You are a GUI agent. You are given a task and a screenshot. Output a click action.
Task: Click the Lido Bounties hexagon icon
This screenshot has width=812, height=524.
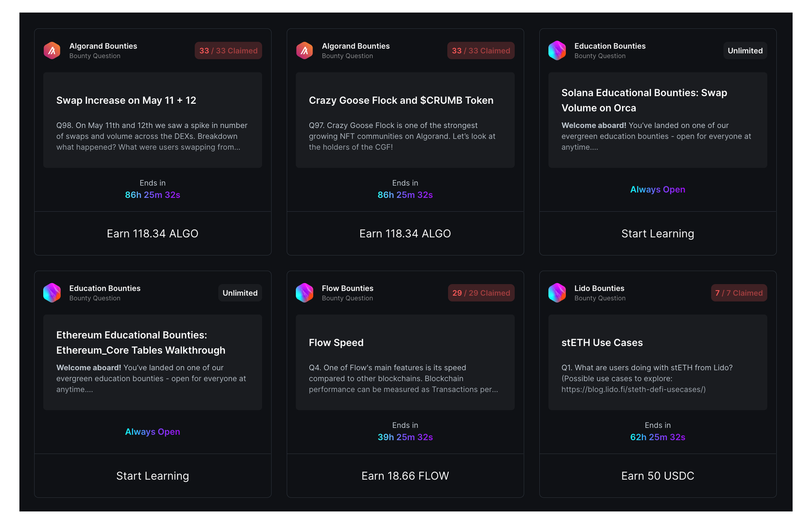point(557,293)
